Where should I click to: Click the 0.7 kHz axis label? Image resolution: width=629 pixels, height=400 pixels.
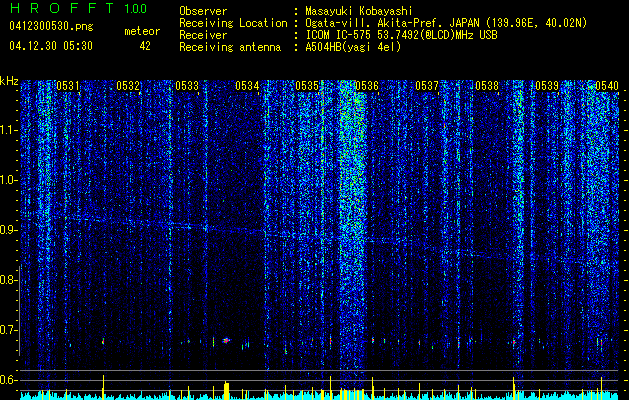tap(7, 330)
